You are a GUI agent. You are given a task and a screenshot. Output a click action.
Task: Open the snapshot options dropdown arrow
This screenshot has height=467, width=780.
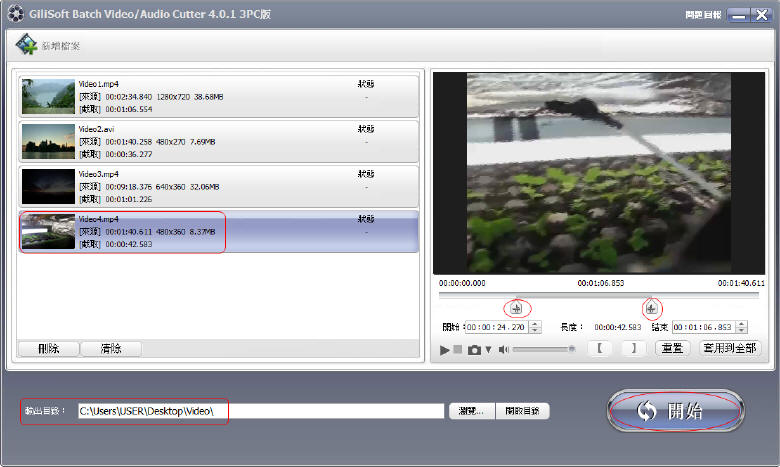pos(488,349)
